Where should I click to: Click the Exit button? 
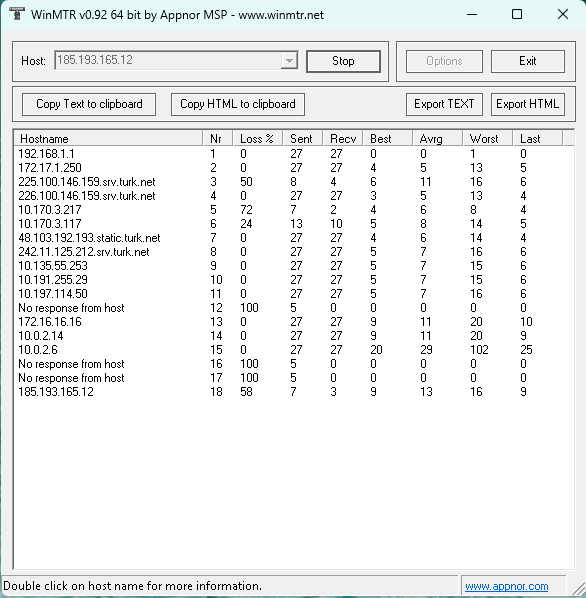pyautogui.click(x=528, y=61)
